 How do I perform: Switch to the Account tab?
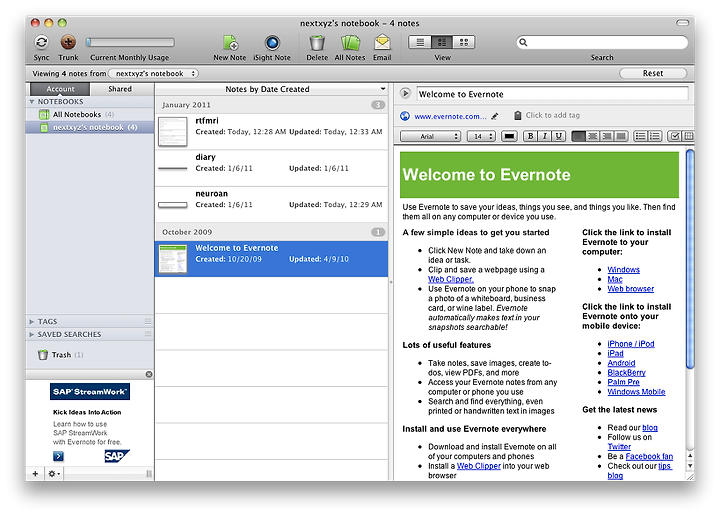click(x=60, y=89)
